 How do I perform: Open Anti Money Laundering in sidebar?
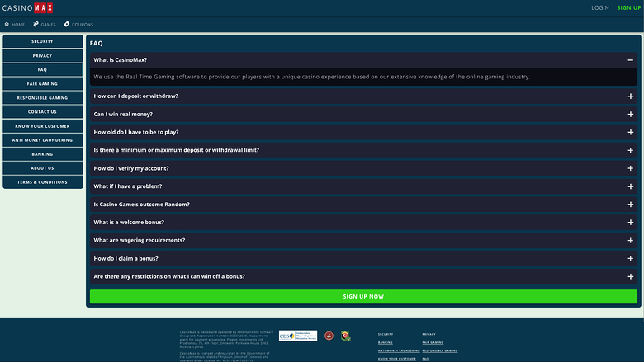(43, 140)
